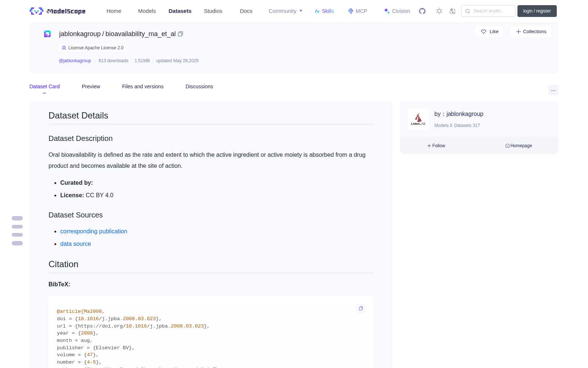Copy dataset name using copy icon
588x368 pixels.
(x=180, y=34)
